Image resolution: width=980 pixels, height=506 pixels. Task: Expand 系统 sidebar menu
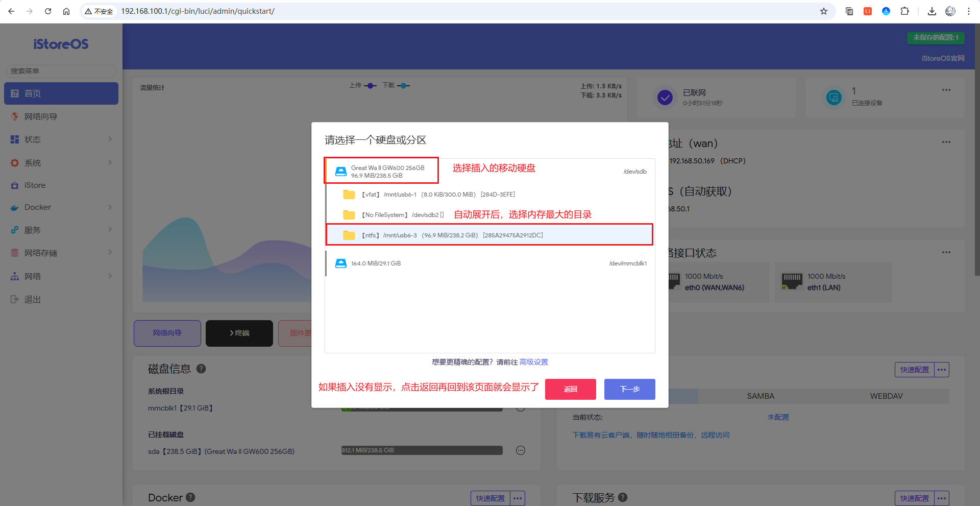click(61, 163)
